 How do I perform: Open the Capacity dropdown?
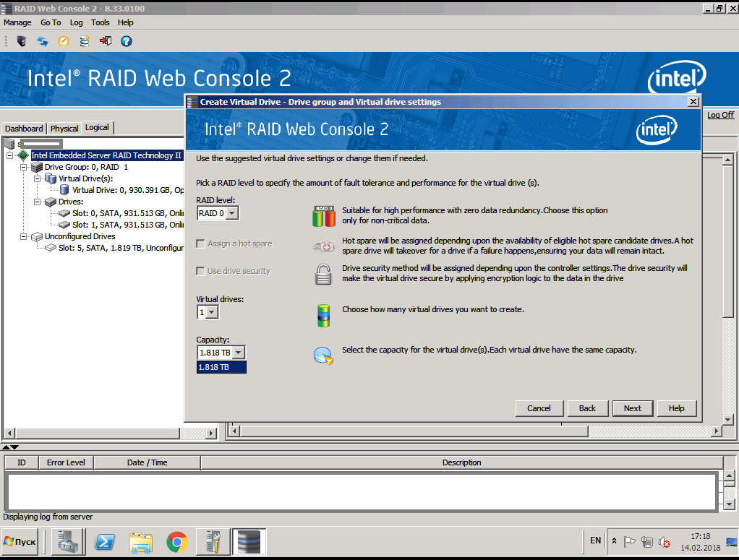[239, 353]
